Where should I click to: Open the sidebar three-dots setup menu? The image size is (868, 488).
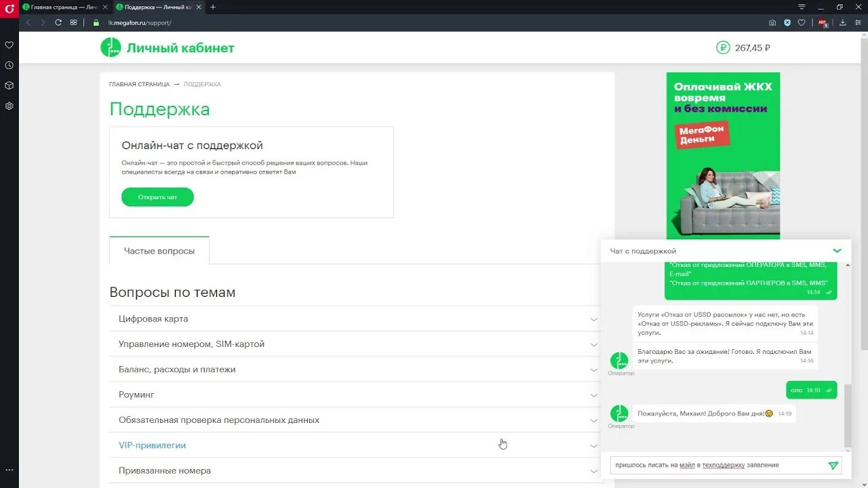click(9, 470)
